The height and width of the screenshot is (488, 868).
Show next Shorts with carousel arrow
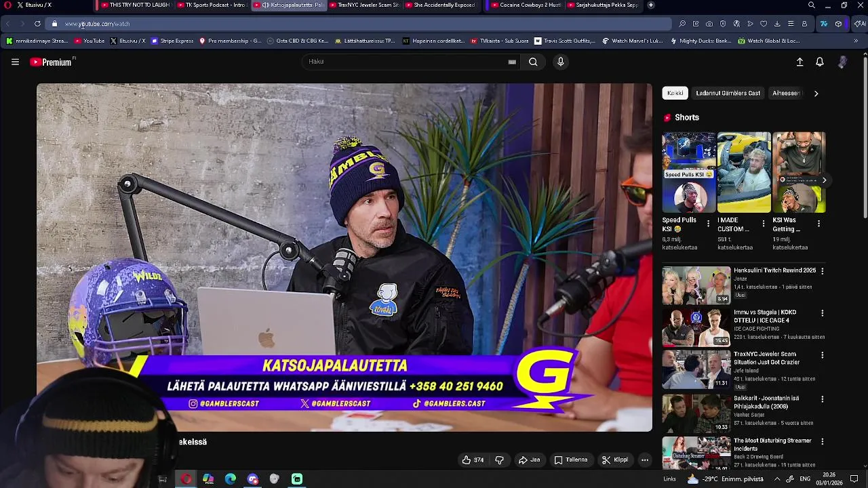tap(824, 180)
